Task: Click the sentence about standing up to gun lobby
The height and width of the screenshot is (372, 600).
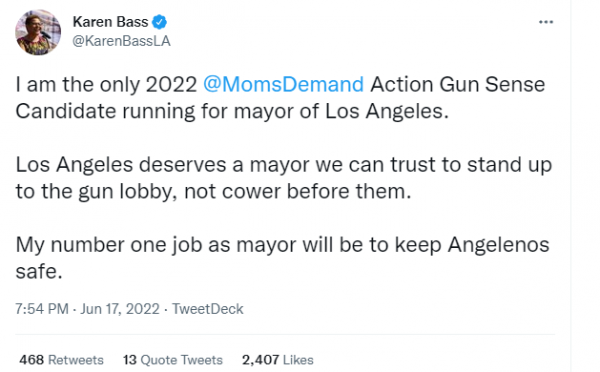Action: (284, 178)
